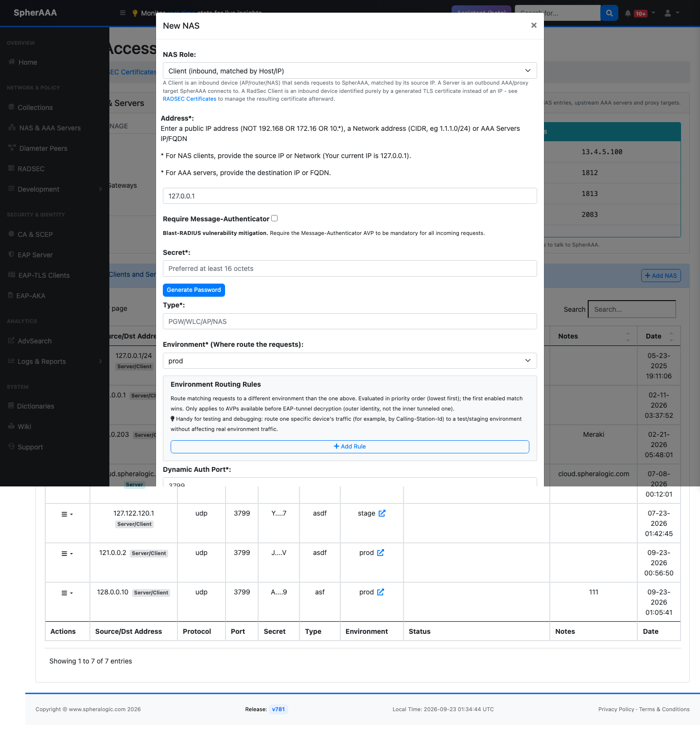Open prod external link icon in 128.0.0.10 row

point(381,592)
